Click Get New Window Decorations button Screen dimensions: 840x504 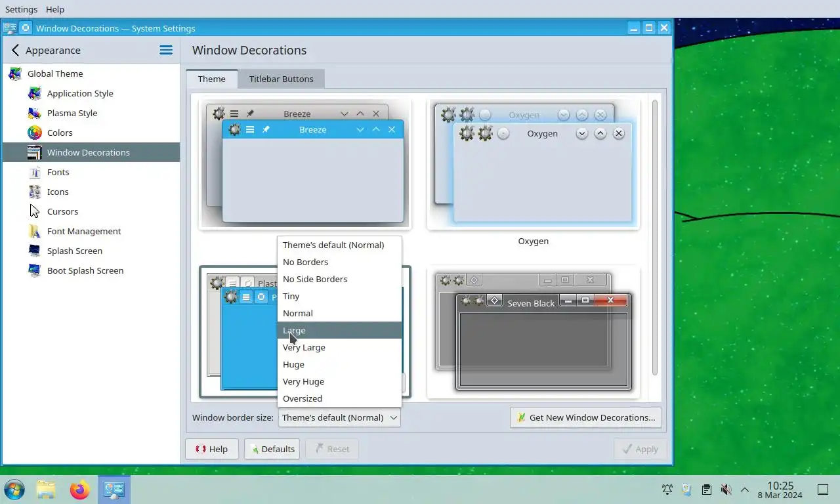pos(585,417)
